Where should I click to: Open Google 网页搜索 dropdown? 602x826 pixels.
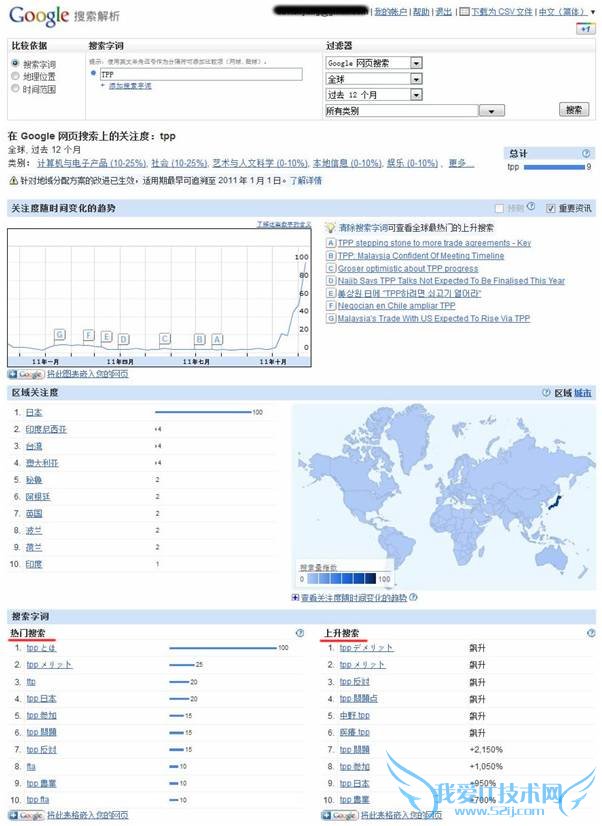pyautogui.click(x=374, y=63)
